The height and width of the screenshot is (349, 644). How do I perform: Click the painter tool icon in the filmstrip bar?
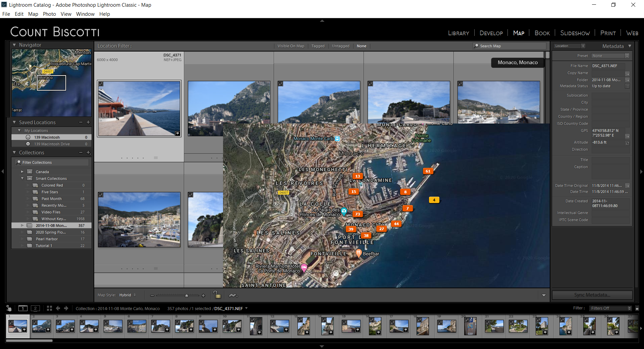(8, 308)
